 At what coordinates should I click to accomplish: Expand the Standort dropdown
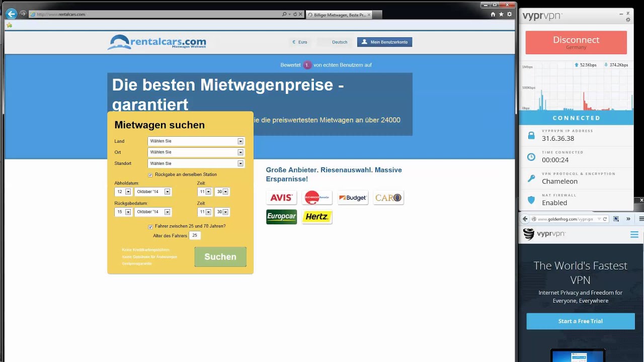196,163
